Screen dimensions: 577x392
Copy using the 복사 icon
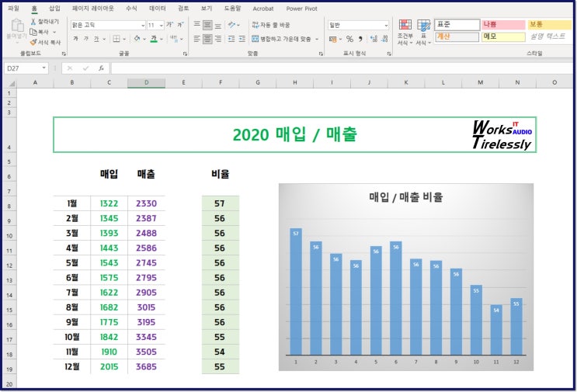coord(33,32)
